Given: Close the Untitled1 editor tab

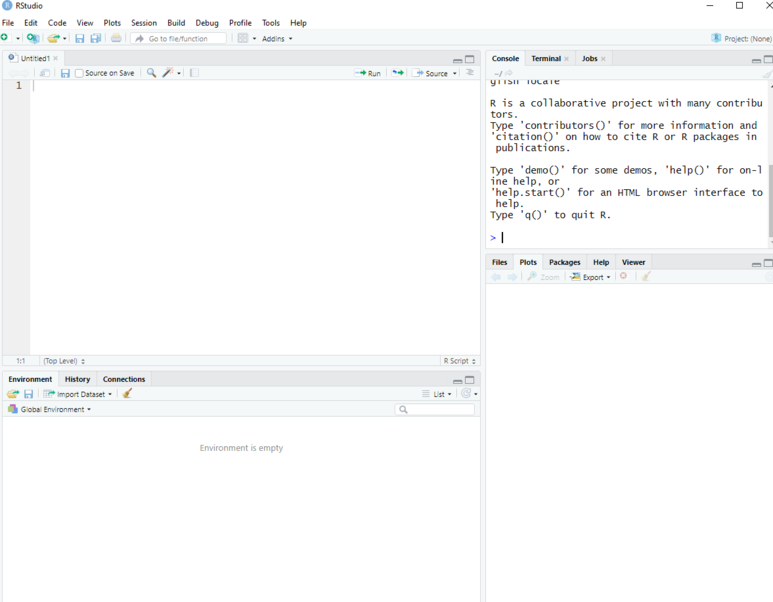Looking at the screenshot, I should [x=56, y=58].
